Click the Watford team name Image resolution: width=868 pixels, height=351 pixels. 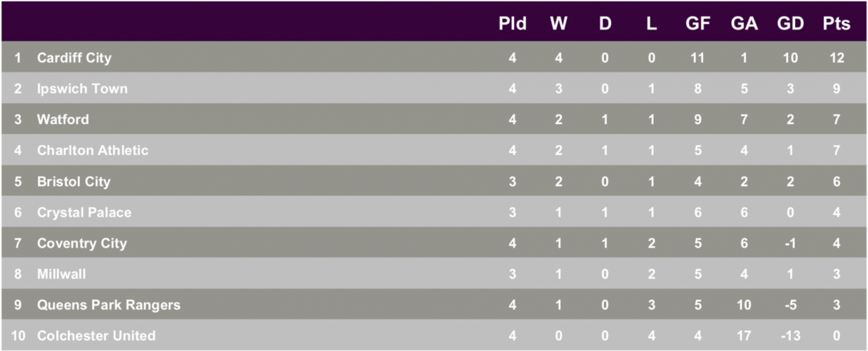tap(63, 119)
